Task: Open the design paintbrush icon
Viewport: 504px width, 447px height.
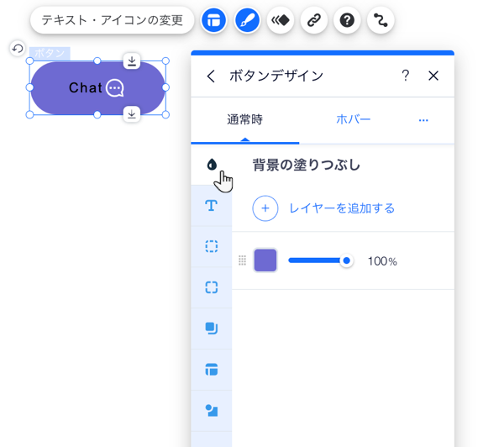Action: [x=247, y=20]
